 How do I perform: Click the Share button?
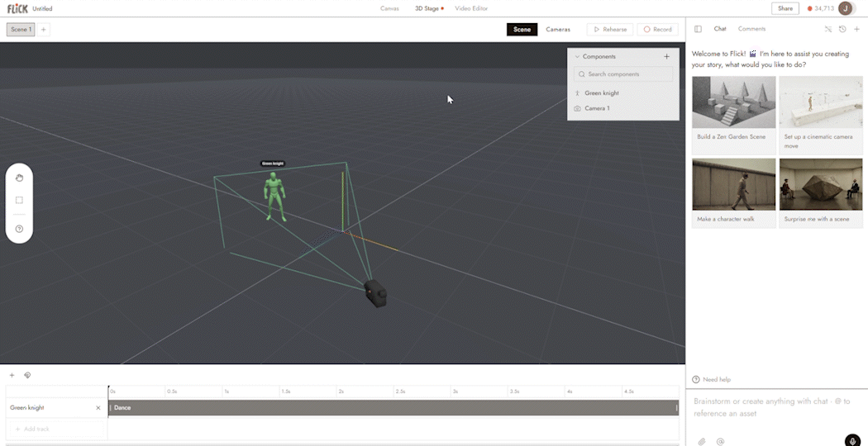(x=785, y=8)
